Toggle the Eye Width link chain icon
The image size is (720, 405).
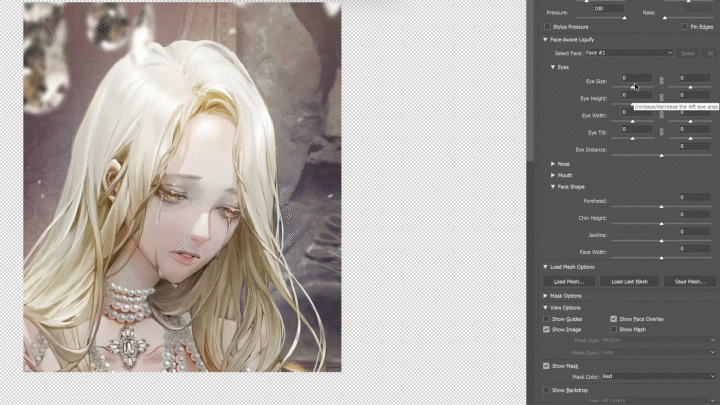[662, 115]
